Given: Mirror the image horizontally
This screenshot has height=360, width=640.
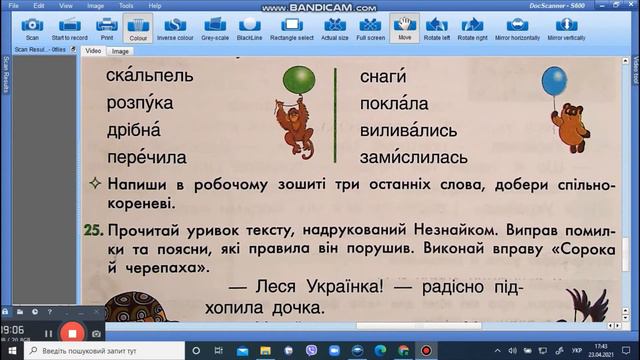Looking at the screenshot, I should (517, 29).
